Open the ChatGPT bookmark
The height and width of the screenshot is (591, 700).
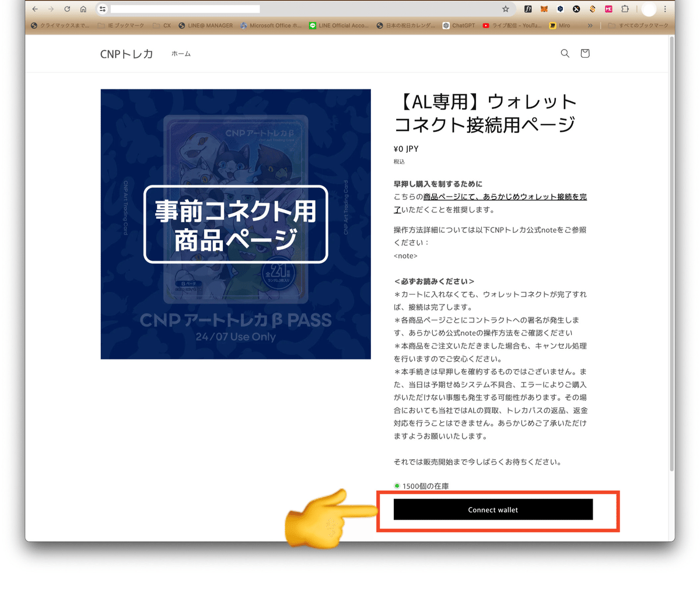[459, 26]
